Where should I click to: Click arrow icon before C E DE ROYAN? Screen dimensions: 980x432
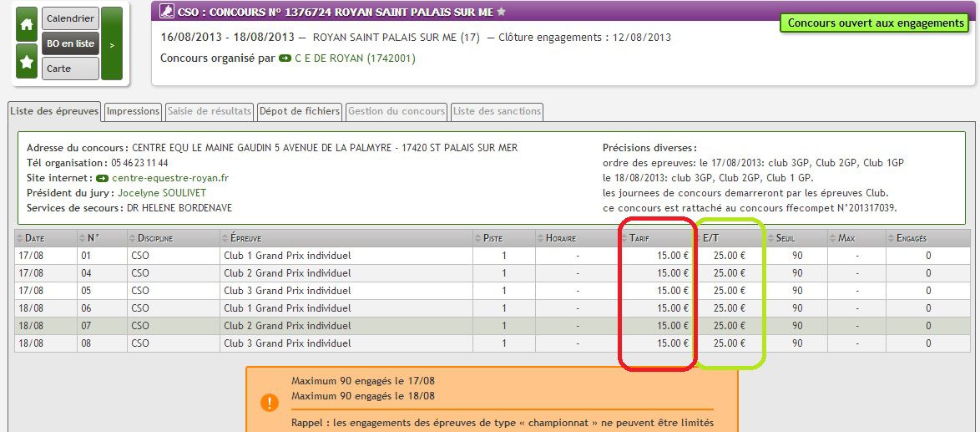285,58
